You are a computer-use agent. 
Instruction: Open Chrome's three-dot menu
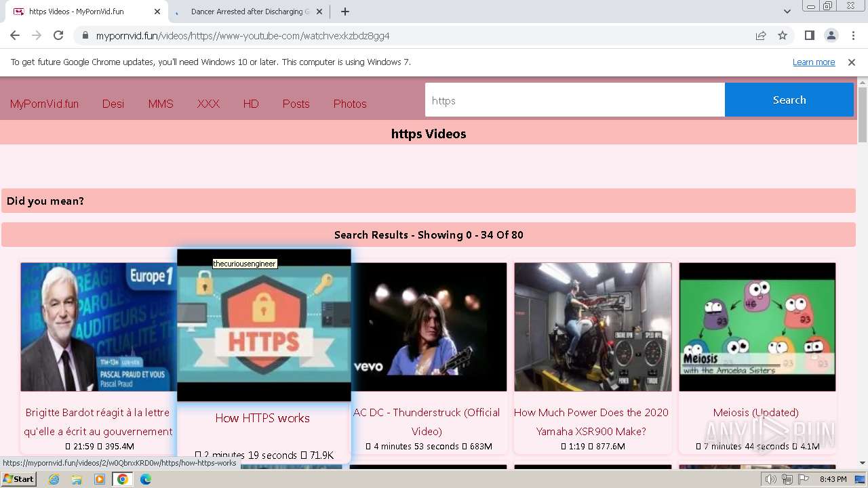pyautogui.click(x=852, y=35)
